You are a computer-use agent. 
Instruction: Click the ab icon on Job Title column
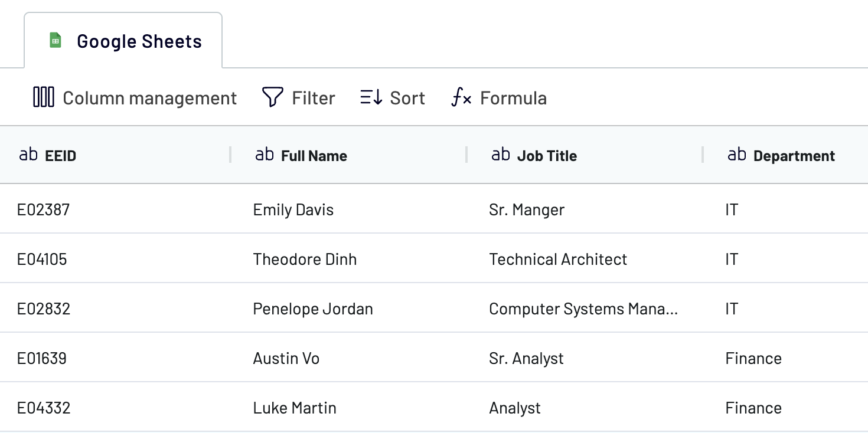[x=500, y=155]
